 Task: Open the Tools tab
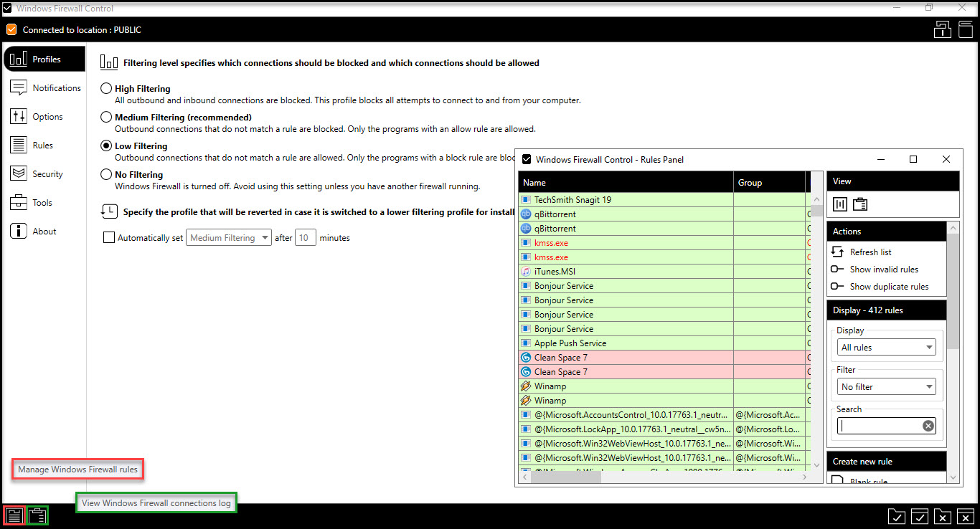coord(44,203)
